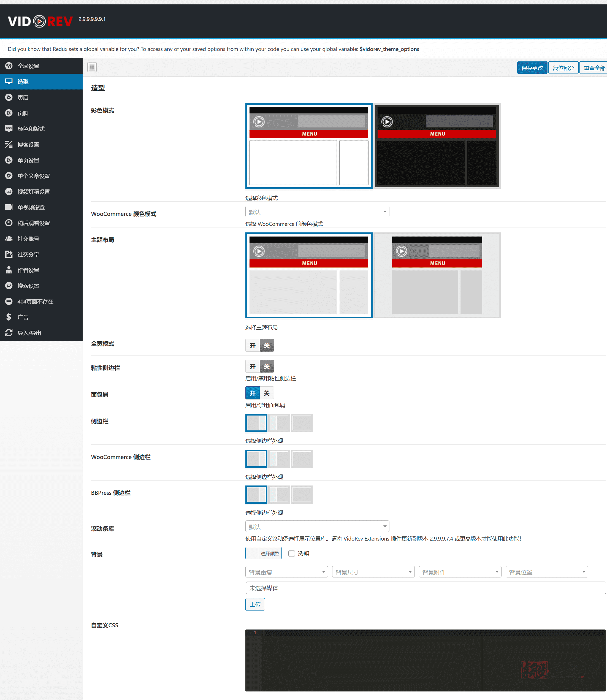This screenshot has width=607, height=700.
Task: Check the 透明 background checkbox
Action: tap(292, 553)
